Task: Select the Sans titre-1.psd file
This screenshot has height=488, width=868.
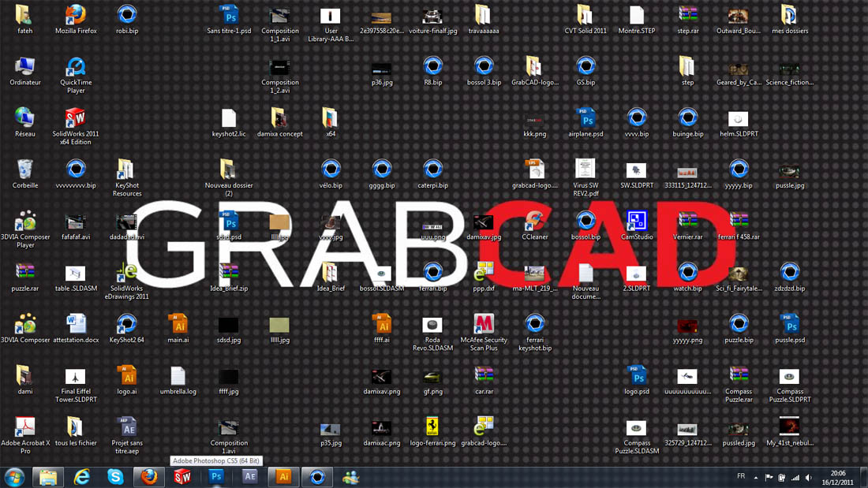Action: click(229, 20)
